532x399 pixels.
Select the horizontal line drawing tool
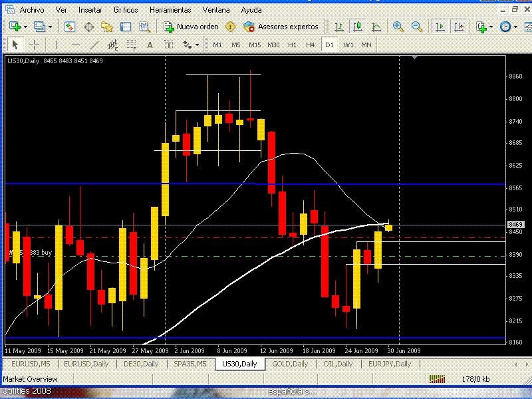pyautogui.click(x=75, y=45)
